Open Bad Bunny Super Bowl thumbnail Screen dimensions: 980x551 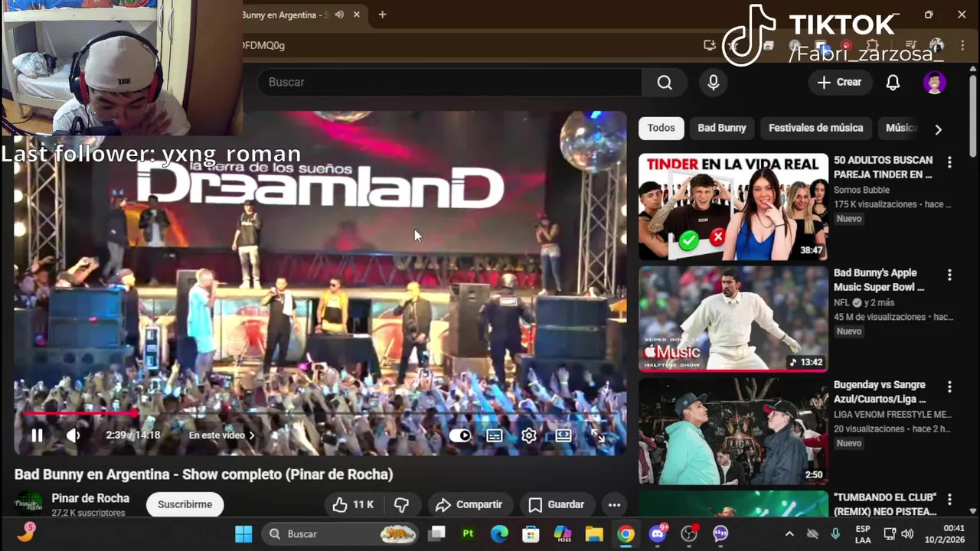[x=733, y=318]
